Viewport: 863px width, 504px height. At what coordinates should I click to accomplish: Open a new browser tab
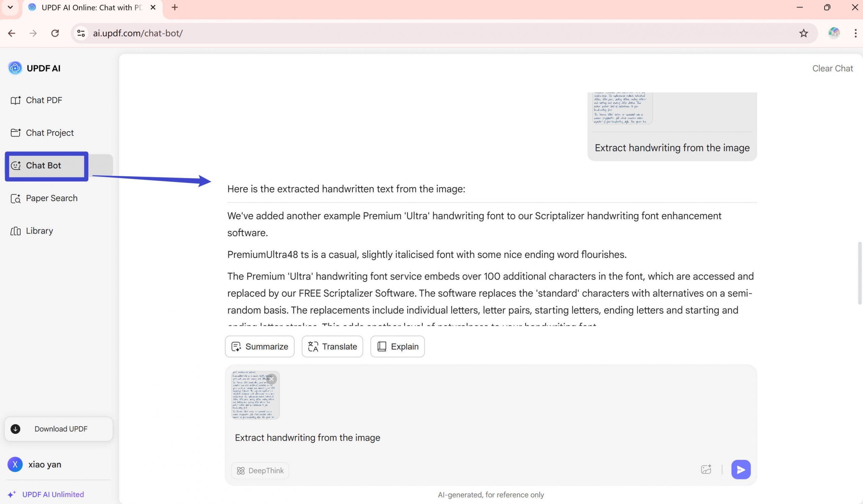175,7
